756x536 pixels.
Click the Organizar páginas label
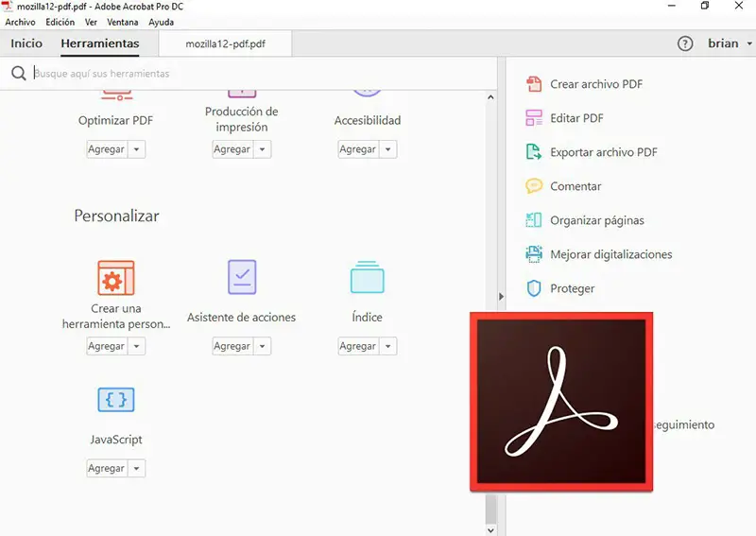click(x=597, y=220)
